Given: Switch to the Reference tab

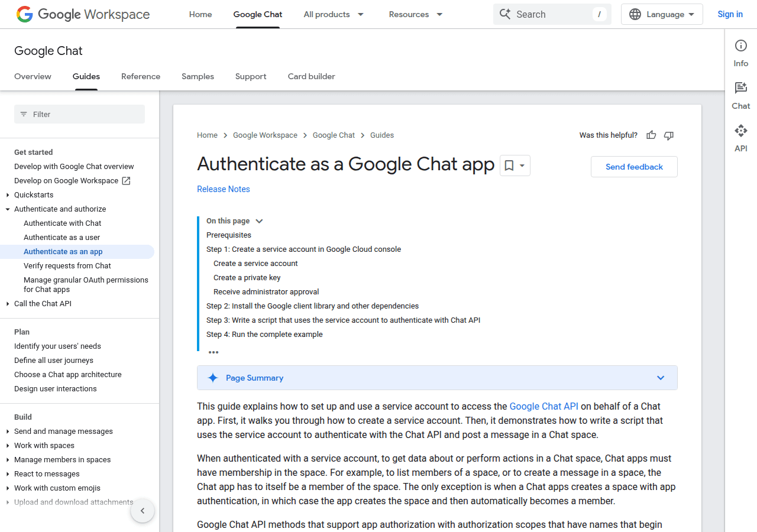Looking at the screenshot, I should coord(141,76).
